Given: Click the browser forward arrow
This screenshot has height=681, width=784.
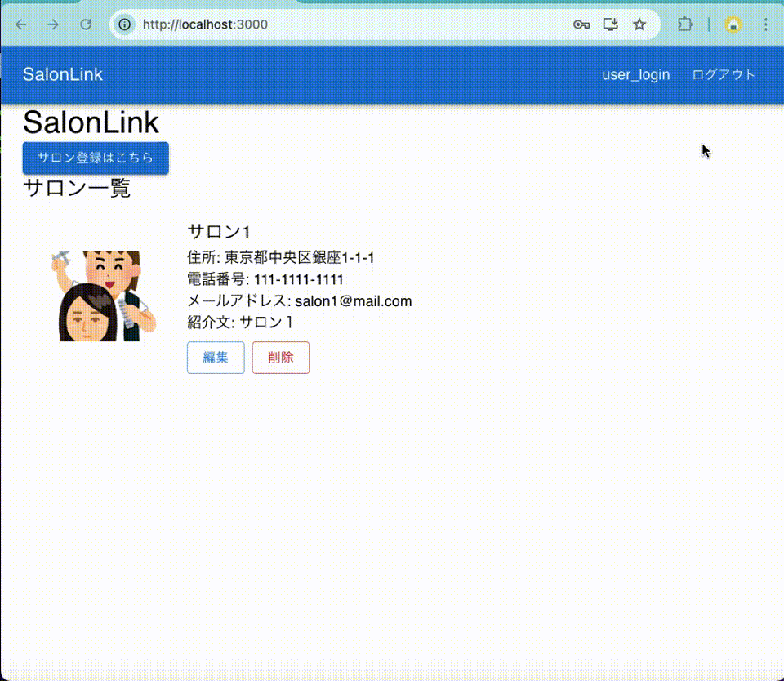Looking at the screenshot, I should tap(53, 24).
